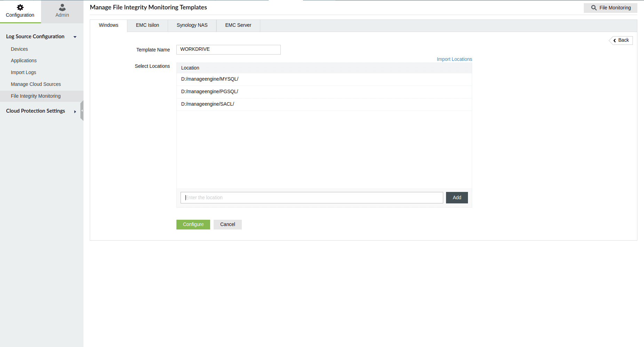Viewport: 644px width, 347px height.
Task: Click the Enter the location input field
Action: pyautogui.click(x=311, y=197)
